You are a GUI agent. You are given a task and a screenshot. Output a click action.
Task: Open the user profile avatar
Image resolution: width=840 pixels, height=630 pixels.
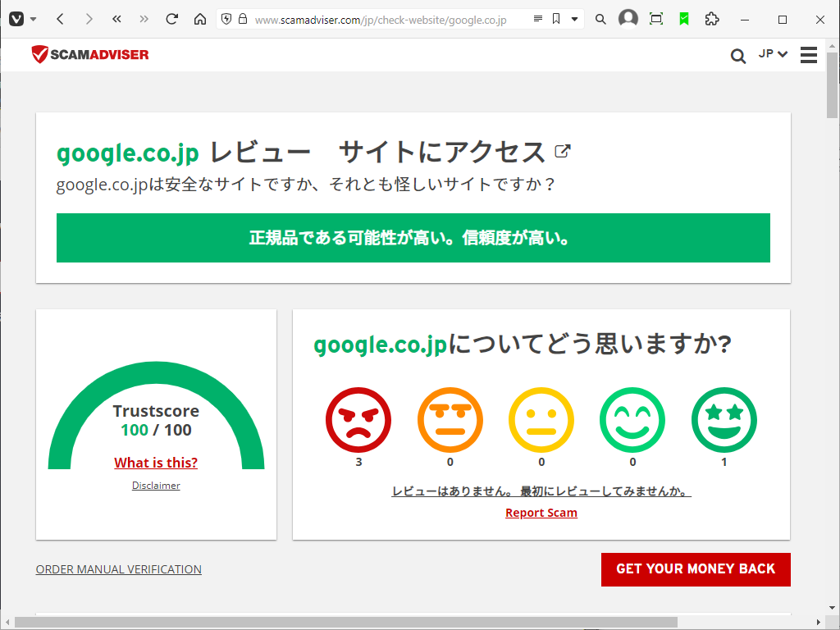[x=628, y=19]
